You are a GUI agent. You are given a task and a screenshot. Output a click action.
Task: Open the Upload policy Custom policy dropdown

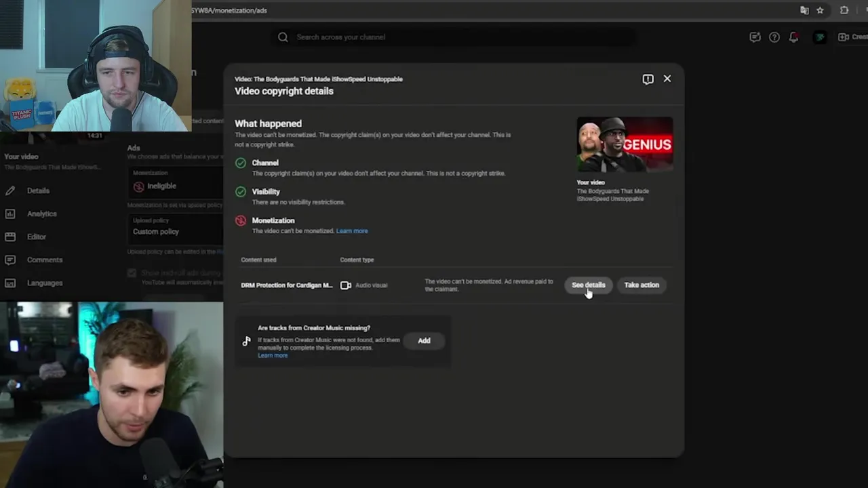pos(176,228)
